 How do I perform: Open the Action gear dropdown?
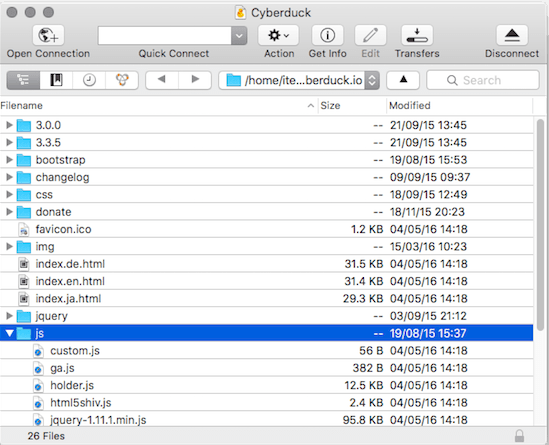[x=278, y=35]
